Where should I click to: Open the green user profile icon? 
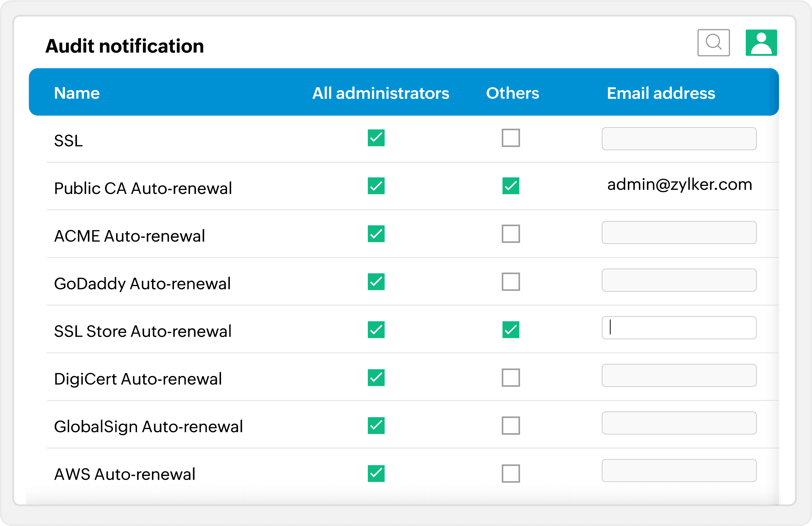[761, 43]
